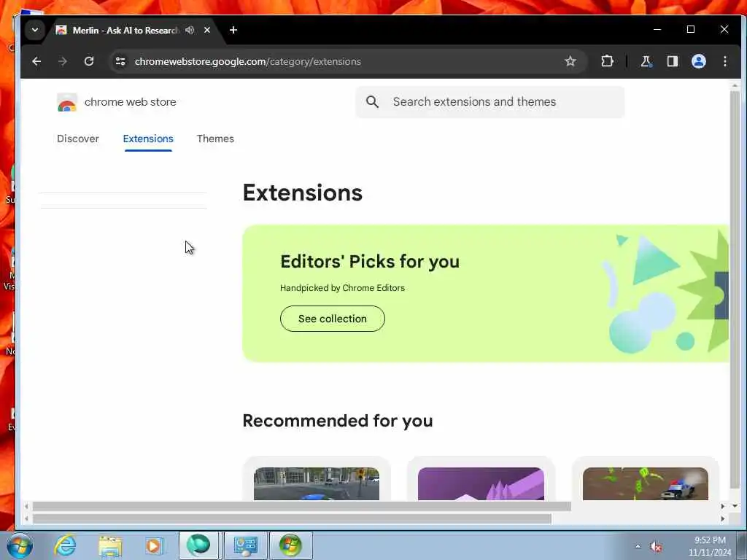Bookmark this page with star icon
Viewport: 747px width, 560px height.
pos(570,61)
